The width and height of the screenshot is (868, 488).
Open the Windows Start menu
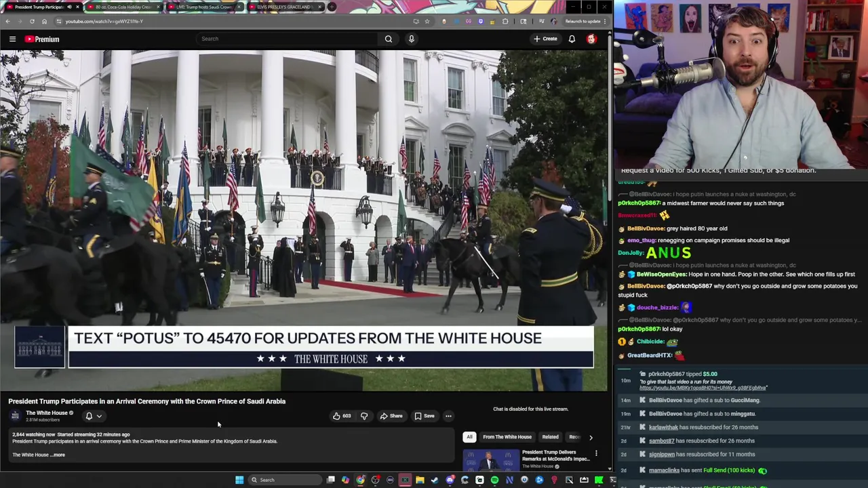point(239,480)
